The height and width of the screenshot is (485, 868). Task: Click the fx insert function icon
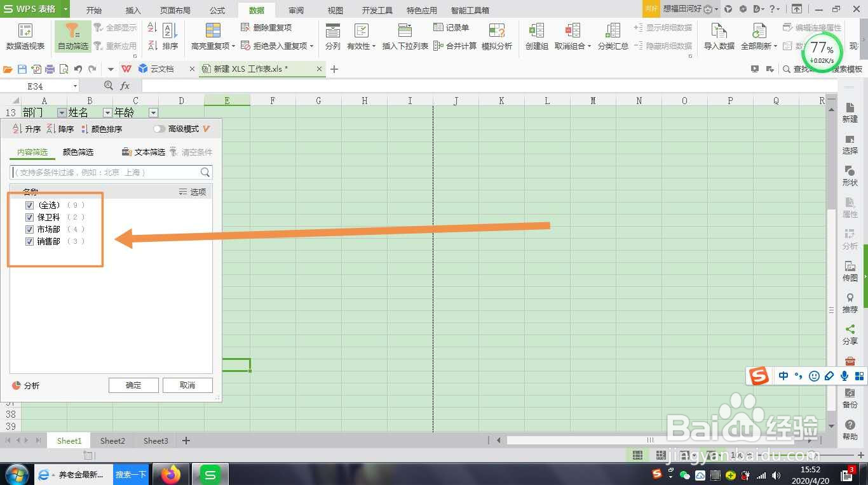[125, 86]
